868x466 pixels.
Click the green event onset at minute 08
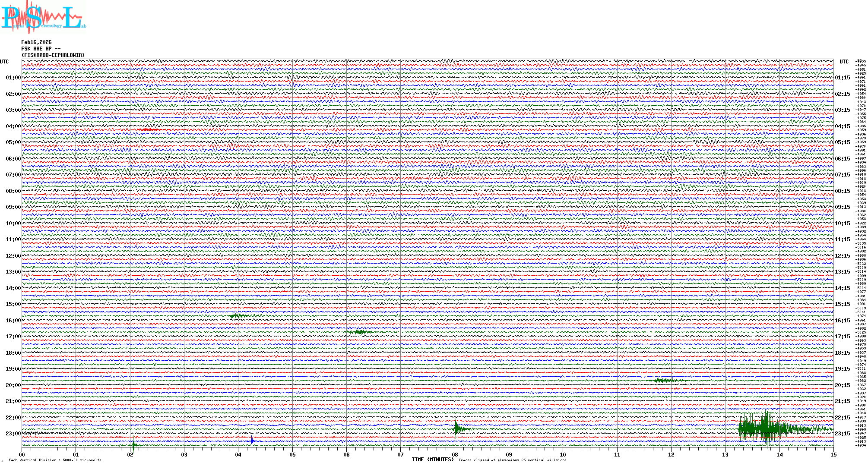456,428
